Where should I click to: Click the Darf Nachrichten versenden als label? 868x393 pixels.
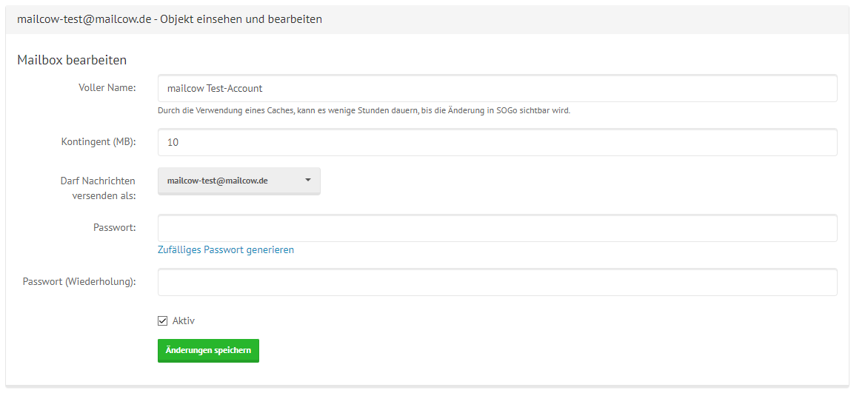click(99, 188)
